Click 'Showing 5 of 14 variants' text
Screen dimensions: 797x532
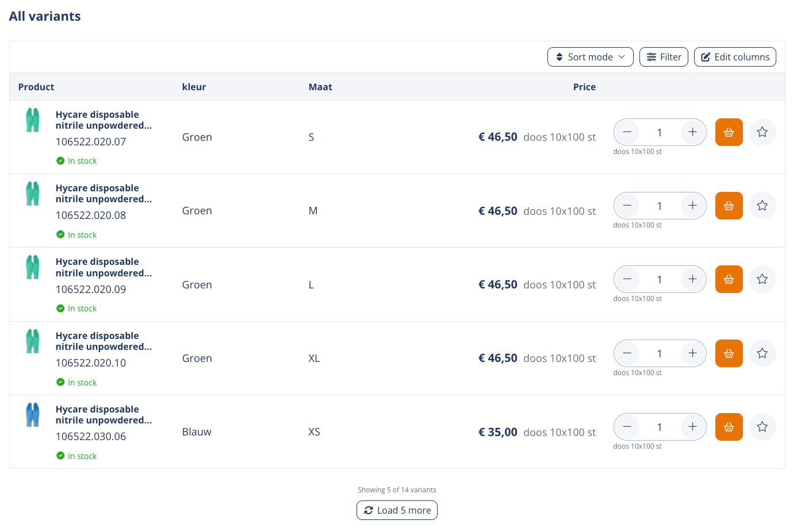tap(397, 490)
